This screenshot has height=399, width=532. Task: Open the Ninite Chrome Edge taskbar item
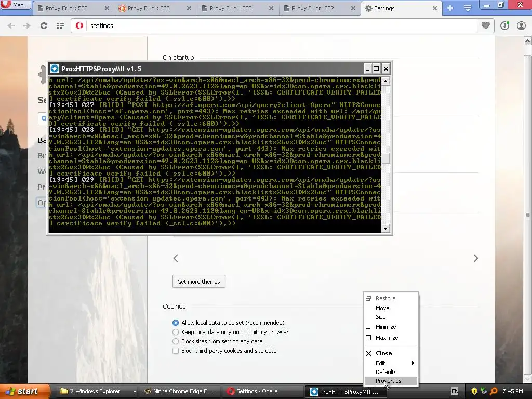[x=180, y=391]
